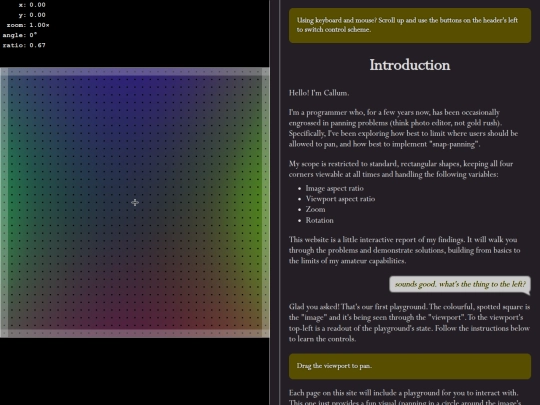Click the 'Rotation' bullet item

(x=319, y=220)
